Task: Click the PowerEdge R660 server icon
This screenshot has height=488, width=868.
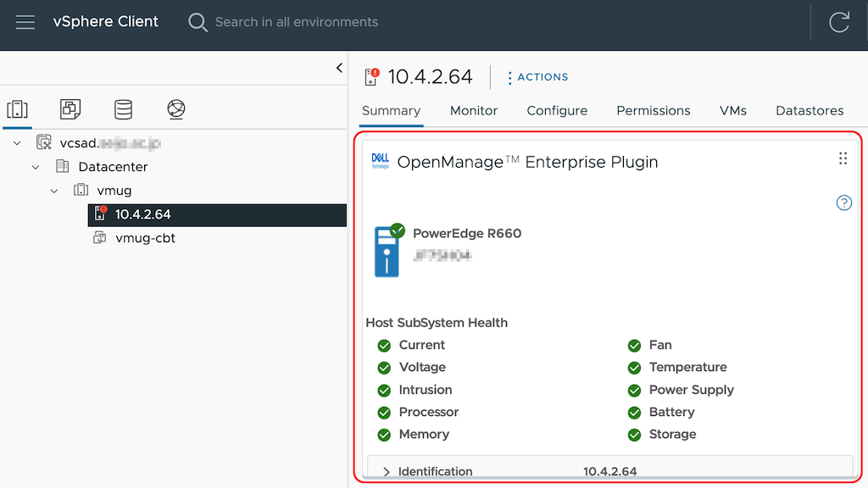Action: (388, 250)
